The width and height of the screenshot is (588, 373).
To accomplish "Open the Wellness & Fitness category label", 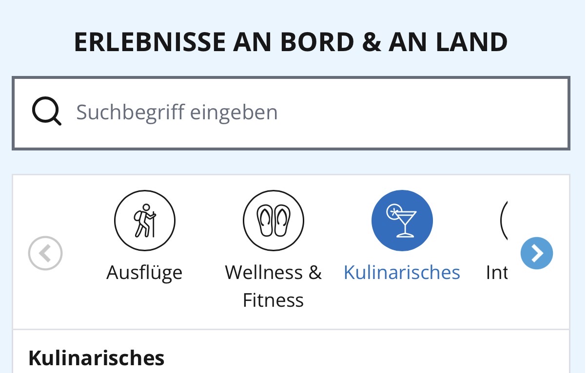I will tap(274, 286).
